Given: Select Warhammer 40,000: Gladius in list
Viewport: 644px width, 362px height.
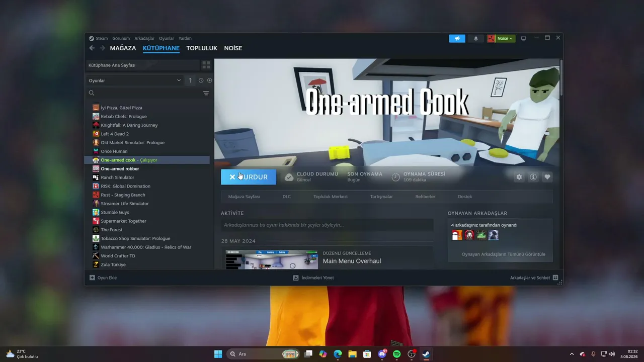Looking at the screenshot, I should (x=147, y=247).
